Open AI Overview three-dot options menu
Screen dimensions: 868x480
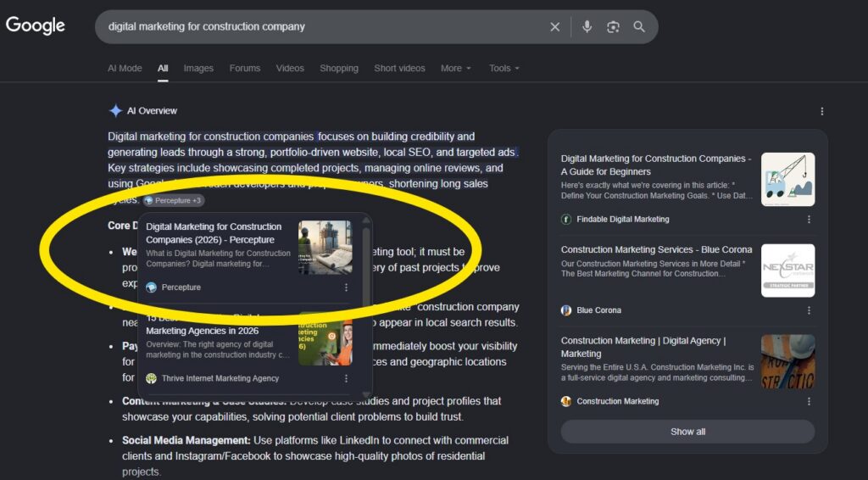pos(821,111)
